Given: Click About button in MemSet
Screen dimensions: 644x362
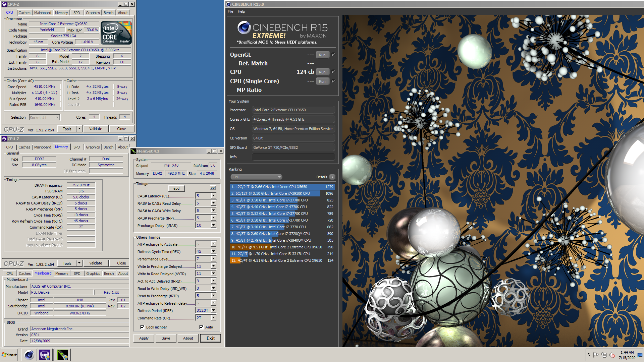Looking at the screenshot, I should [188, 338].
